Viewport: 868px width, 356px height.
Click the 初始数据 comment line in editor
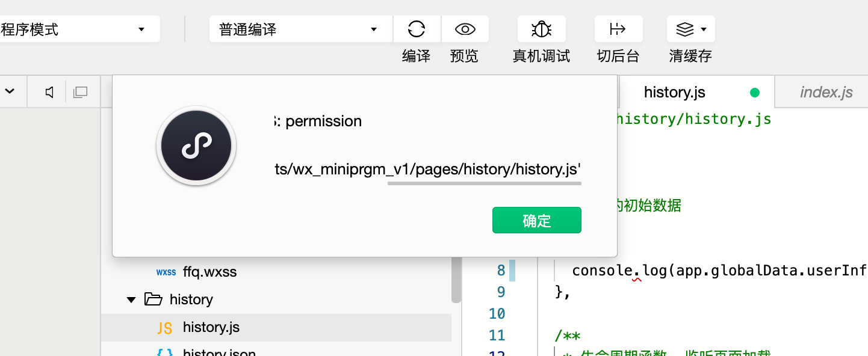[650, 206]
